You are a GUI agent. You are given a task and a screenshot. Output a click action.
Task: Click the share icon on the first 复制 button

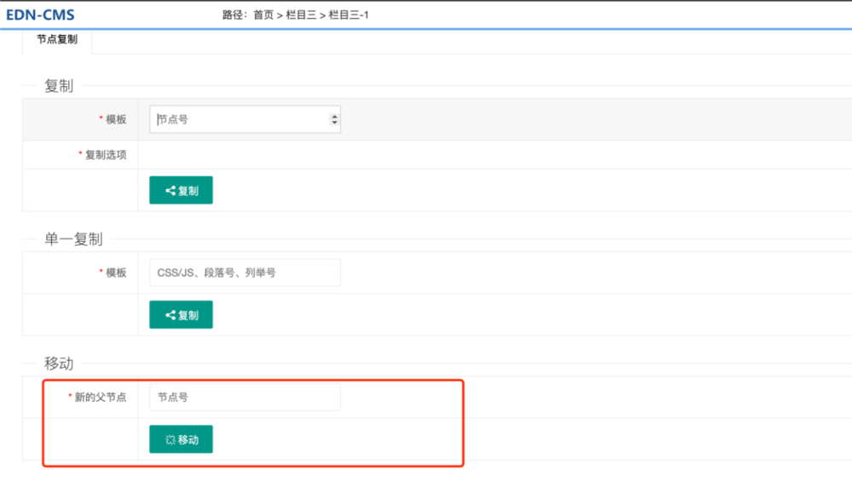coord(170,191)
